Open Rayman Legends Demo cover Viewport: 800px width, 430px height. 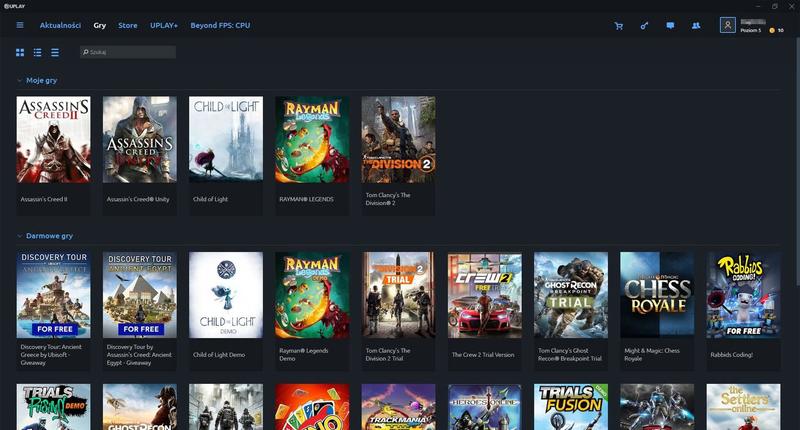tap(312, 295)
